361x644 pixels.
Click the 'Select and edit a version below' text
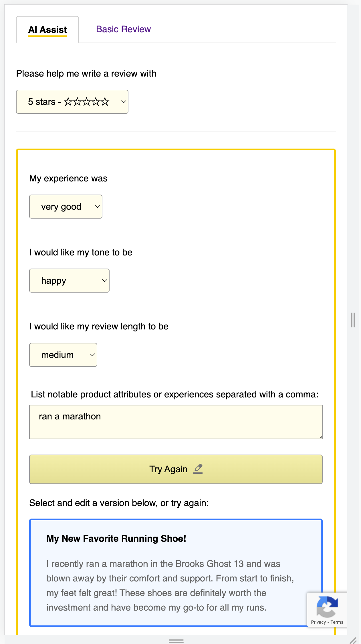pos(119,503)
